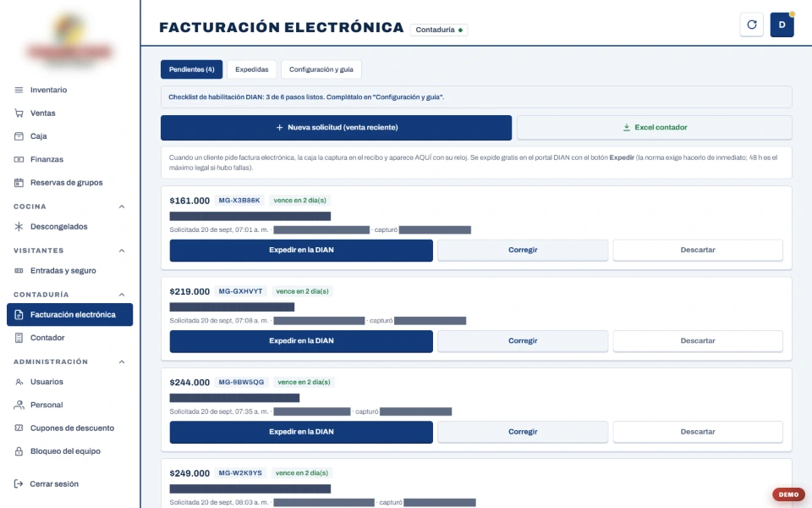Click the Inventario menu icon

pyautogui.click(x=19, y=90)
